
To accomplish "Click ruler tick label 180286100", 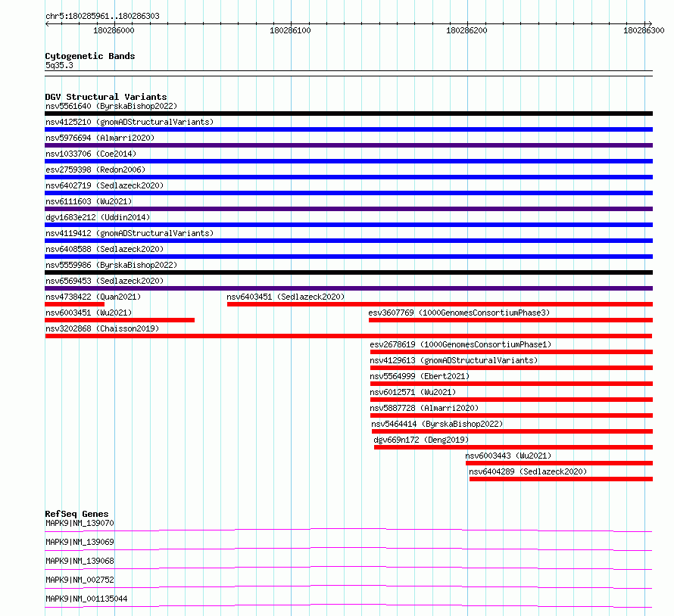I will [290, 30].
